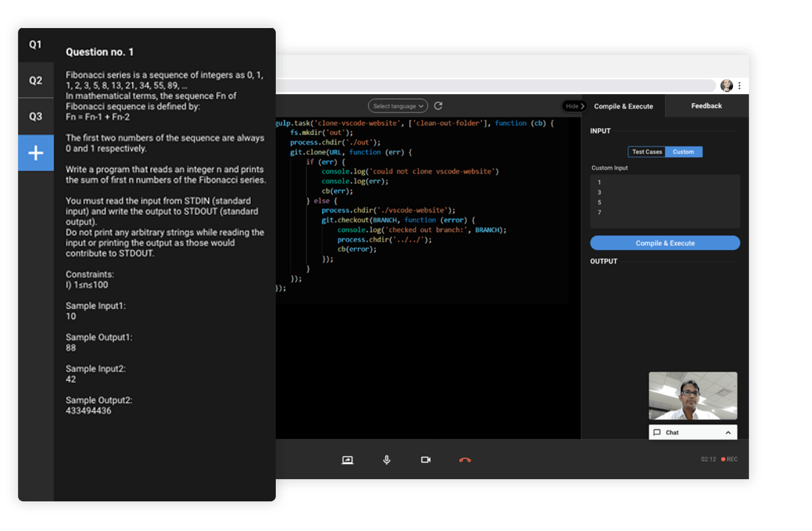
Task: Open the Select language dropdown
Action: click(398, 106)
